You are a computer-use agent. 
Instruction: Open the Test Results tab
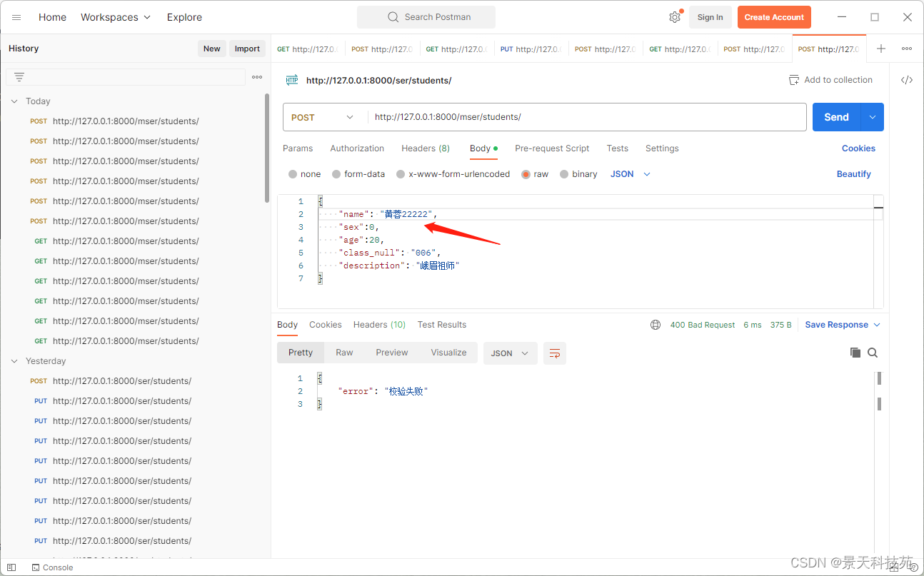(442, 325)
